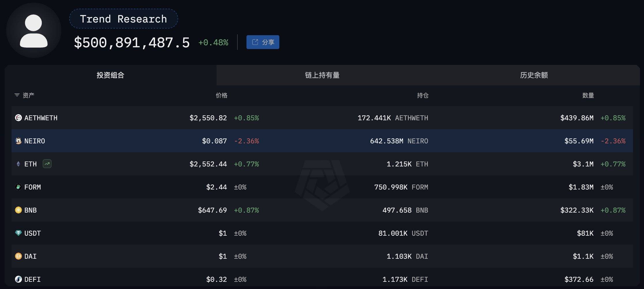Screen dimensions: 644x289
Task: Click the FORM token icon
Action: pos(18,187)
